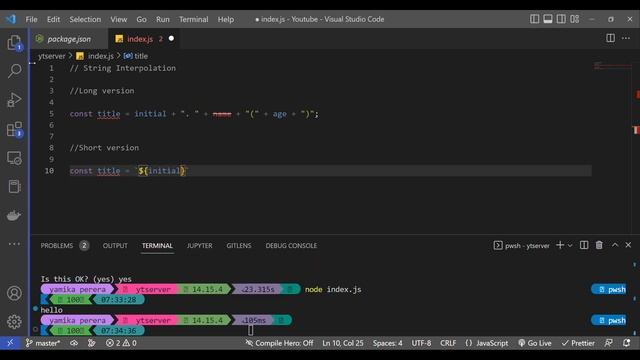This screenshot has height=360, width=640.
Task: Open notifications bell icon
Action: [x=627, y=343]
